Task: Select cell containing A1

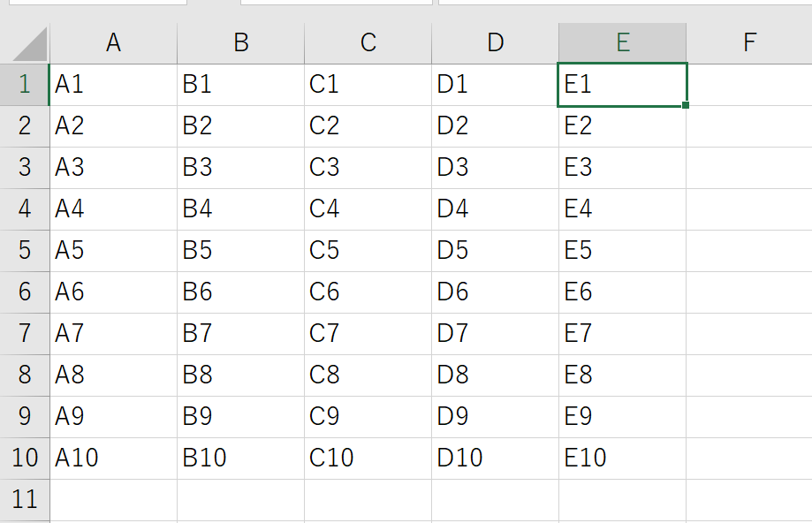Action: click(113, 85)
